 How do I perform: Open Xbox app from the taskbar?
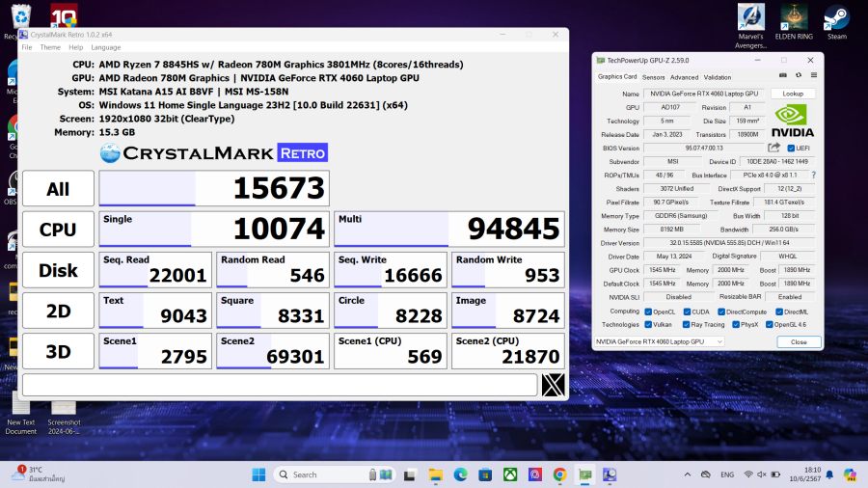pyautogui.click(x=509, y=474)
